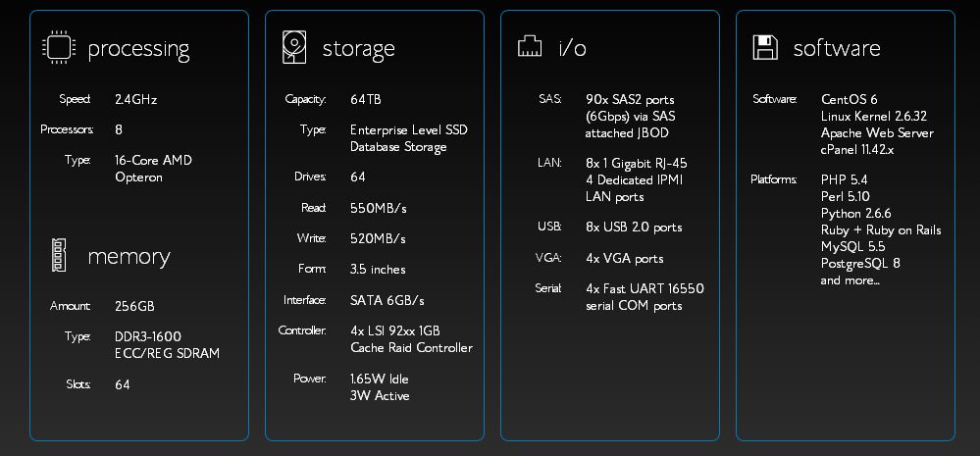The image size is (980, 456).
Task: Click the floppy disk software icon
Action: point(765,47)
